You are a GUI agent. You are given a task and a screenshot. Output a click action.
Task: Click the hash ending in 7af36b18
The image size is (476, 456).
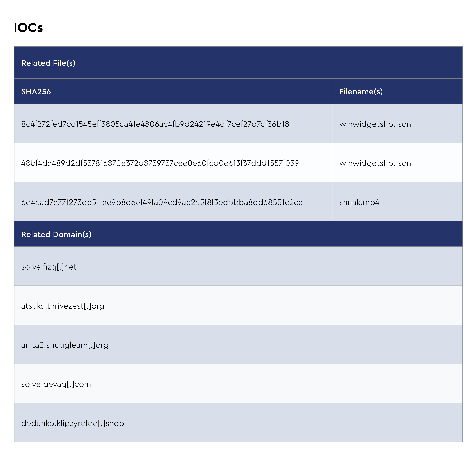pos(155,124)
